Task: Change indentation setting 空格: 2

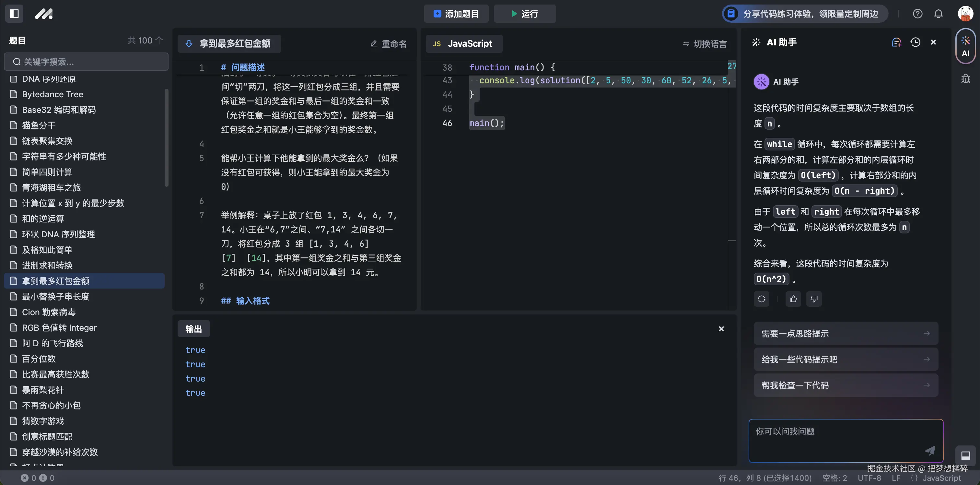Action: point(835,478)
